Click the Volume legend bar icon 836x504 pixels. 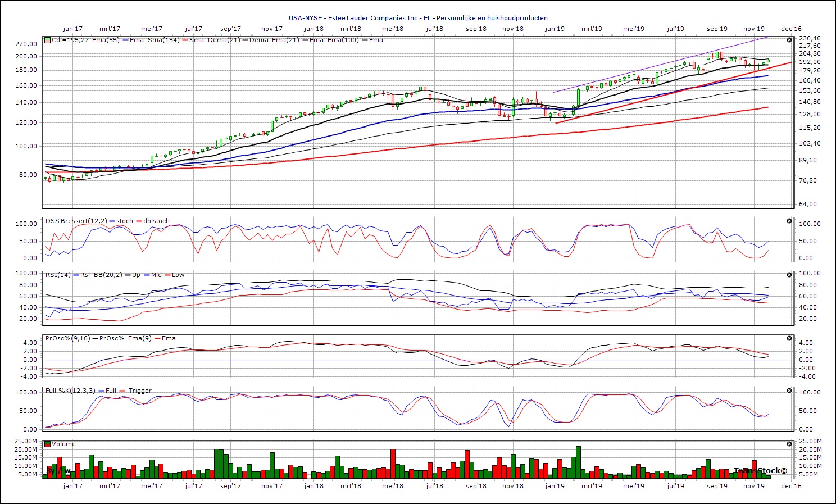(x=48, y=444)
